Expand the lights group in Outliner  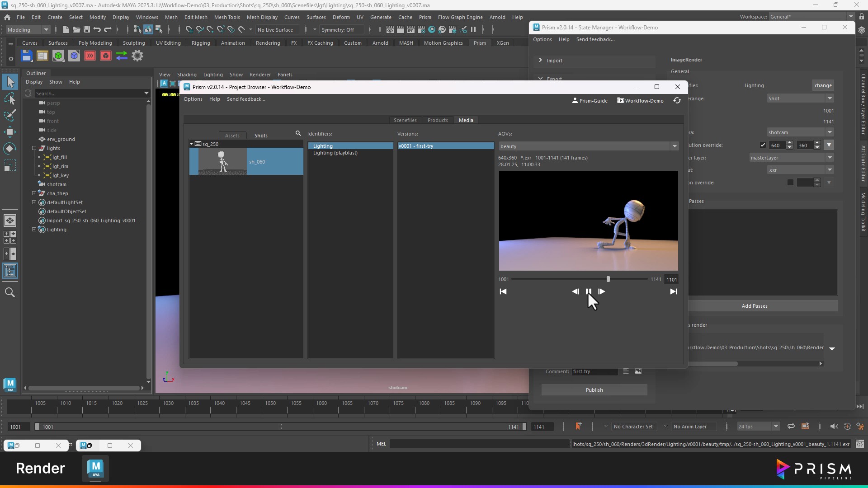34,148
